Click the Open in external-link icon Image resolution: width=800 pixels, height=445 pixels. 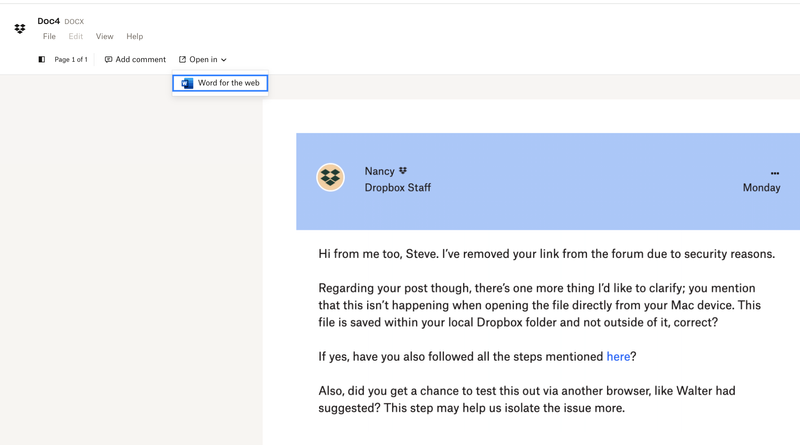tap(182, 60)
